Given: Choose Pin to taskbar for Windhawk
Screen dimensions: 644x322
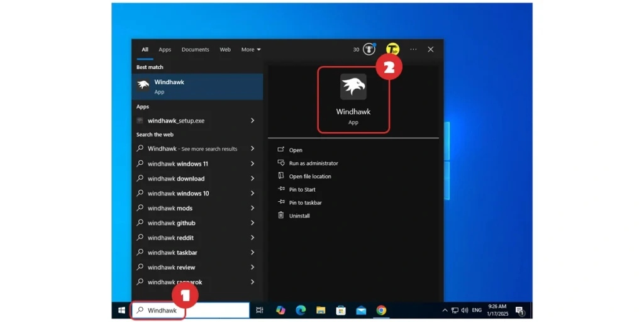Looking at the screenshot, I should 306,203.
